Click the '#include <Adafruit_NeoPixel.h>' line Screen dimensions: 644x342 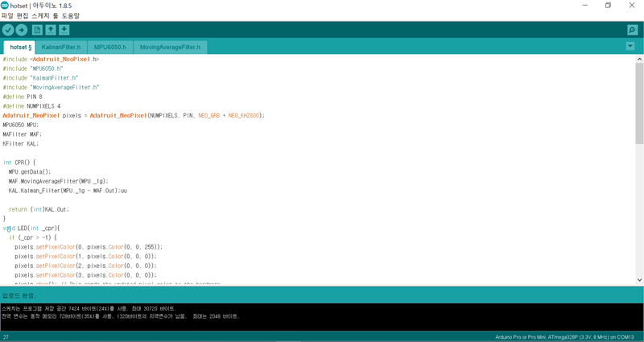pos(51,59)
